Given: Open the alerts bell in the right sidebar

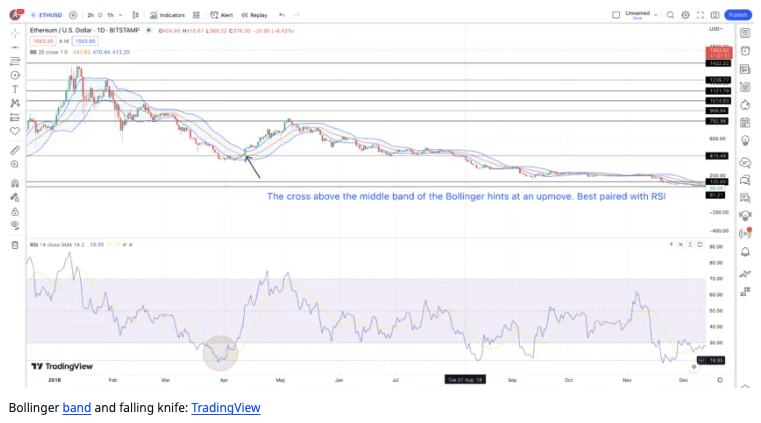Looking at the screenshot, I should (x=745, y=252).
